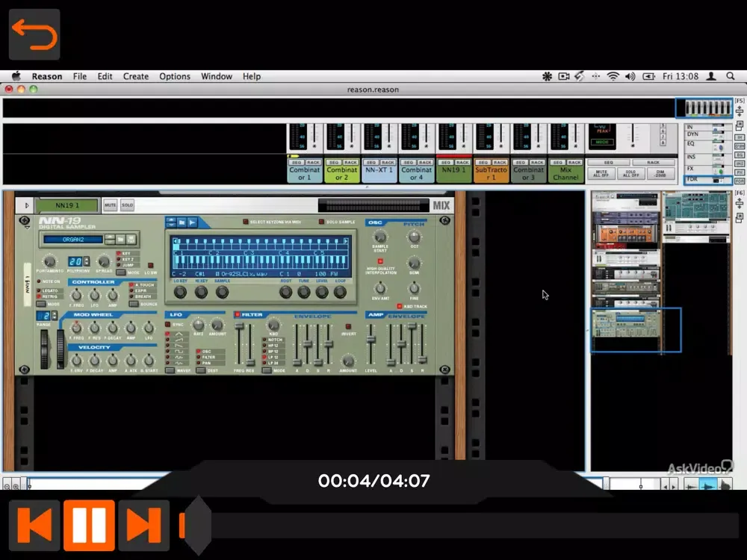The image size is (747, 560).
Task: Click the Wi-Fi status icon
Action: point(613,76)
